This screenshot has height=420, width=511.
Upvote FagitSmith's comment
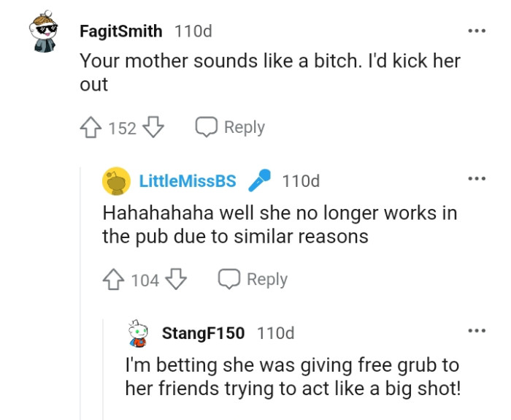coord(91,128)
